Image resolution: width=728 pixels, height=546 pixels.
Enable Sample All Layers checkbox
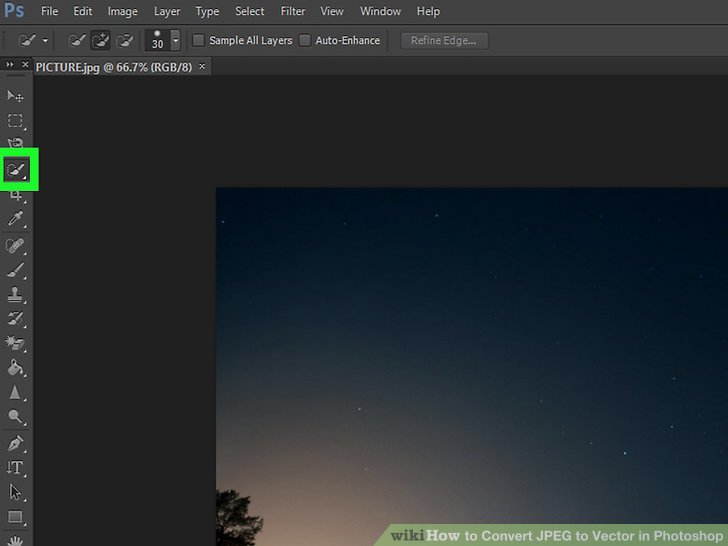(198, 40)
